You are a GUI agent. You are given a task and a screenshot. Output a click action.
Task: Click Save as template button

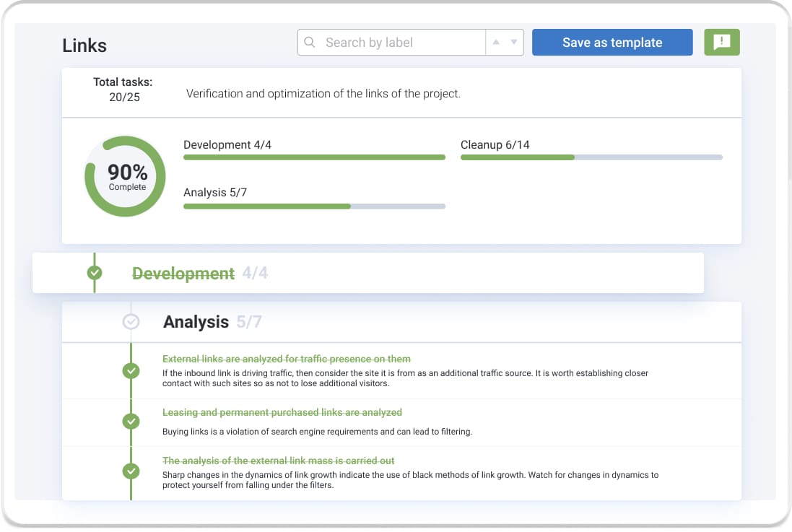(x=612, y=43)
